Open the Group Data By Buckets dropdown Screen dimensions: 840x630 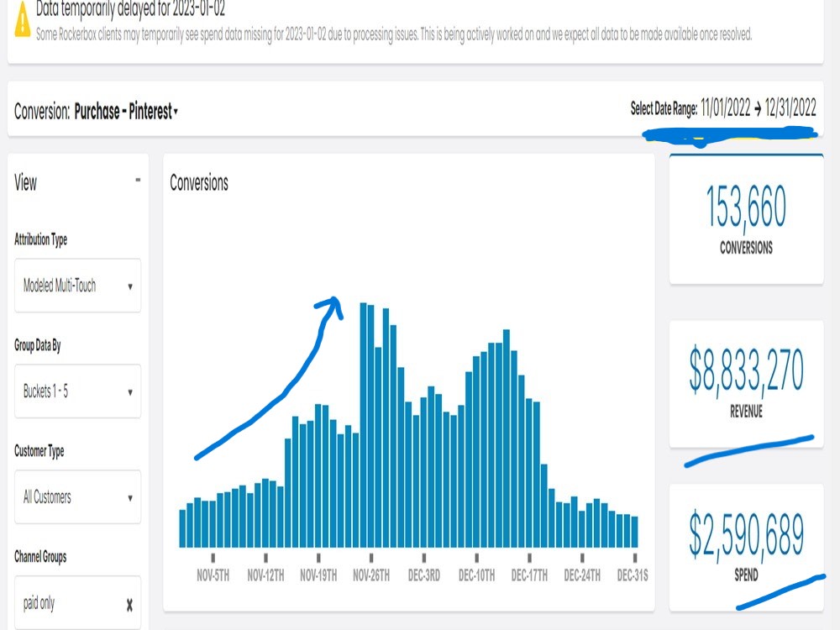point(77,391)
